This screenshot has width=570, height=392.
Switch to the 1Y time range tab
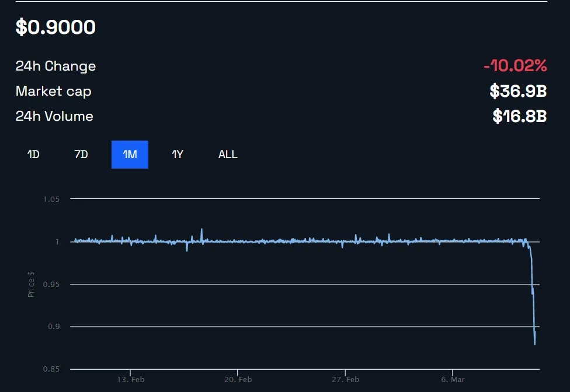tap(177, 155)
